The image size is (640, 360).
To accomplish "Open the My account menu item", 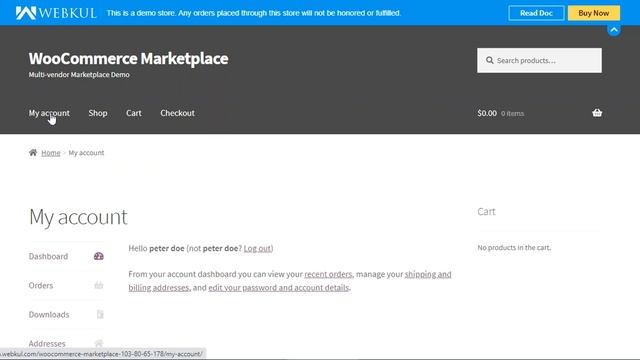I will click(x=49, y=113).
